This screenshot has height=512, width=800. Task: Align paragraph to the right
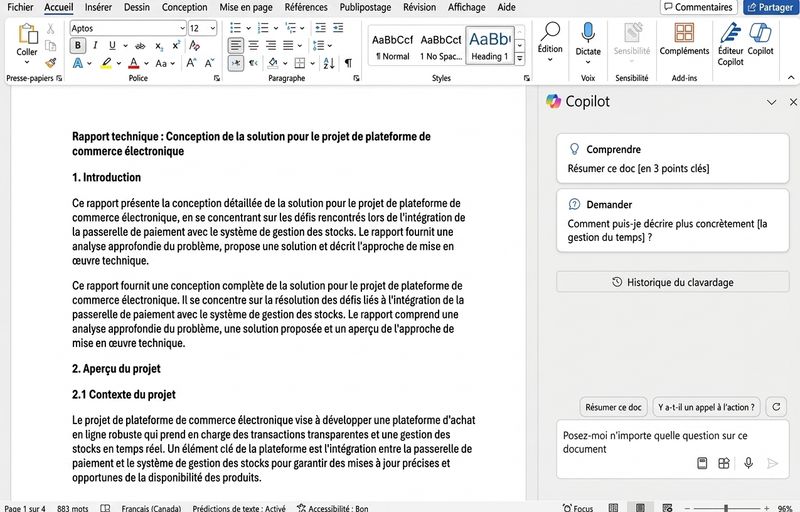click(271, 45)
